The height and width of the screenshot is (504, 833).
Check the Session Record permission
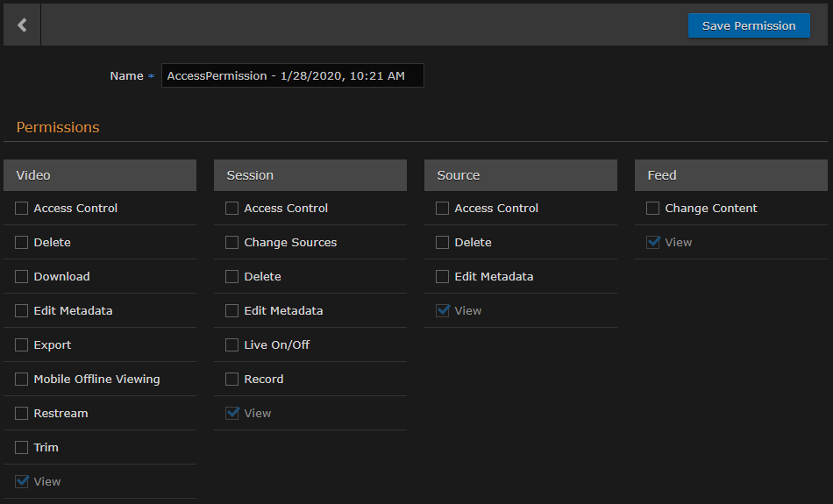click(x=232, y=380)
